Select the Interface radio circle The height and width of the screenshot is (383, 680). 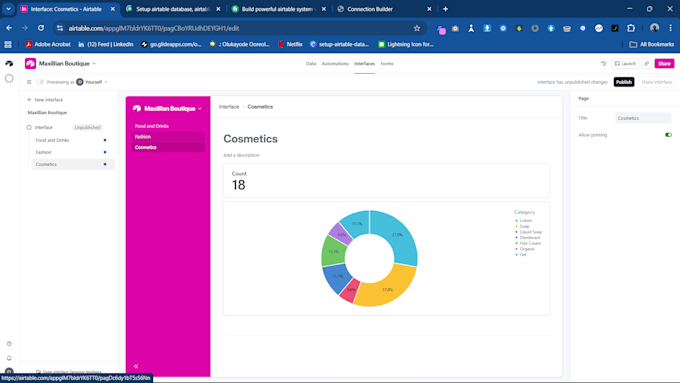29,128
